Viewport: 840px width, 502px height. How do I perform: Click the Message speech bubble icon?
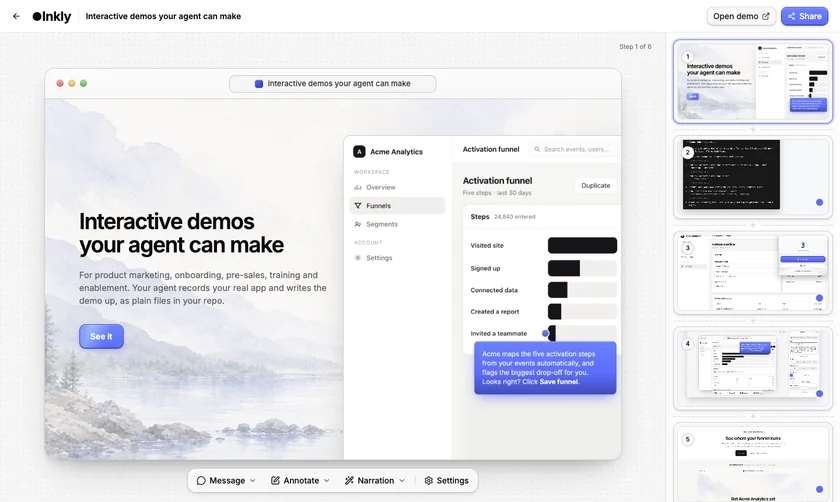tap(201, 481)
